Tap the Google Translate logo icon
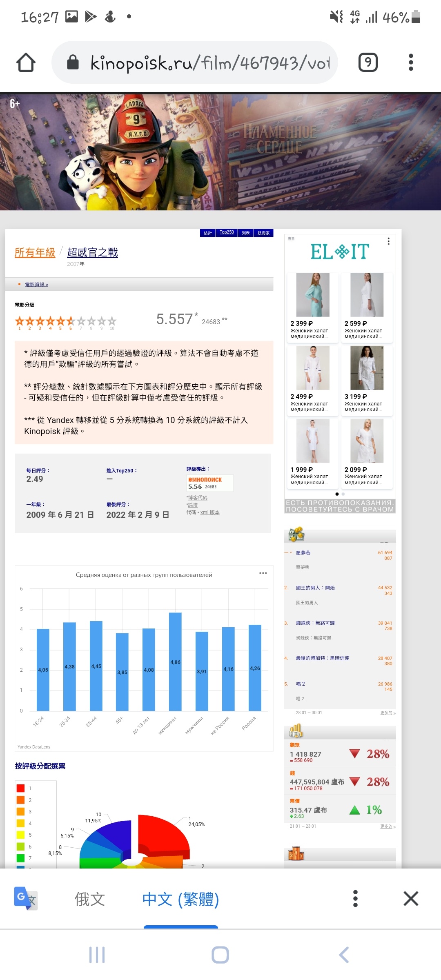This screenshot has height=980, width=441. click(25, 898)
